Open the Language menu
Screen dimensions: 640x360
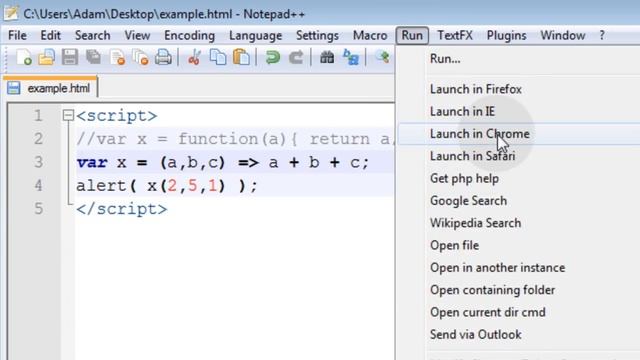tap(256, 36)
